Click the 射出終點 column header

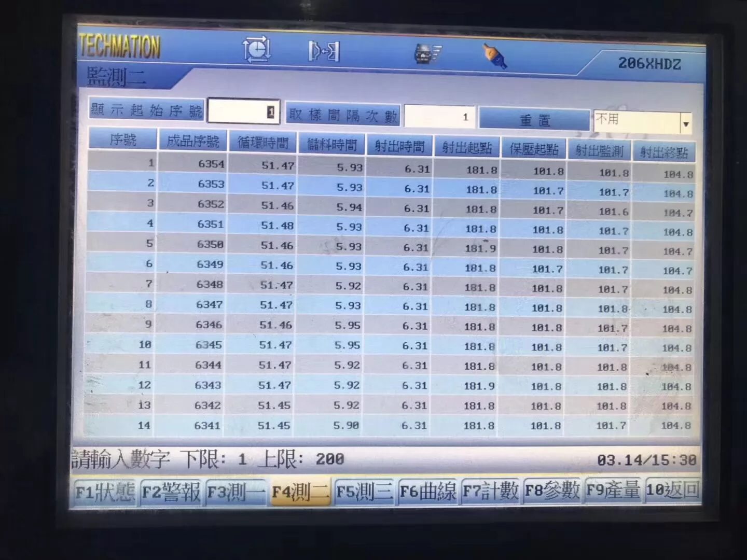[x=663, y=152]
